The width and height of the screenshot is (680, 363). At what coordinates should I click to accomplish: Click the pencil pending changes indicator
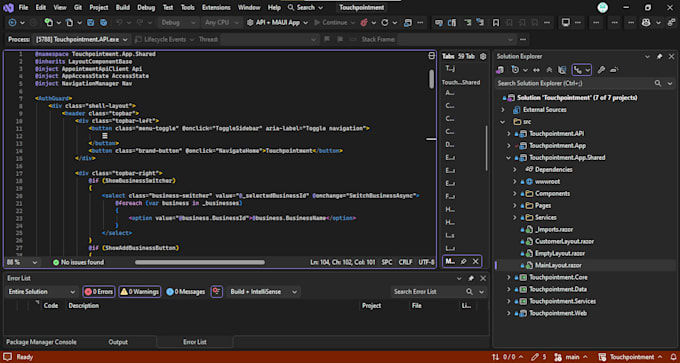[x=538, y=357]
